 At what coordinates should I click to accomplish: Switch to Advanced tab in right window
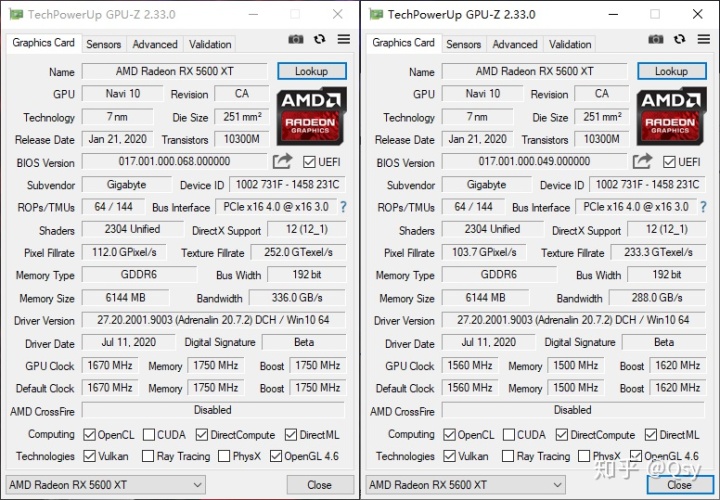coord(515,44)
